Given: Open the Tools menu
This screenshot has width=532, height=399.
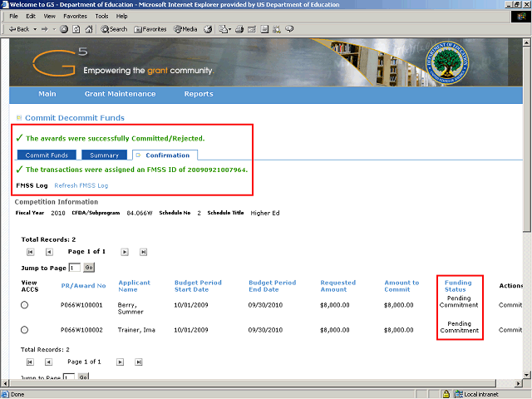Looking at the screenshot, I should point(101,16).
